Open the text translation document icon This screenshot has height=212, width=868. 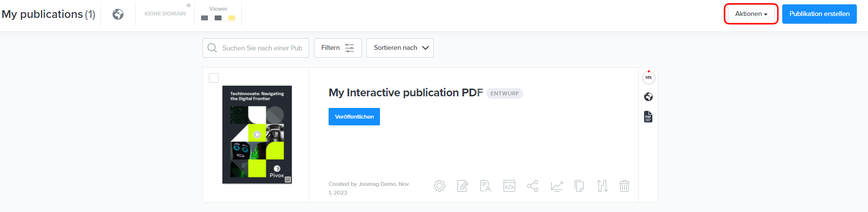485,186
